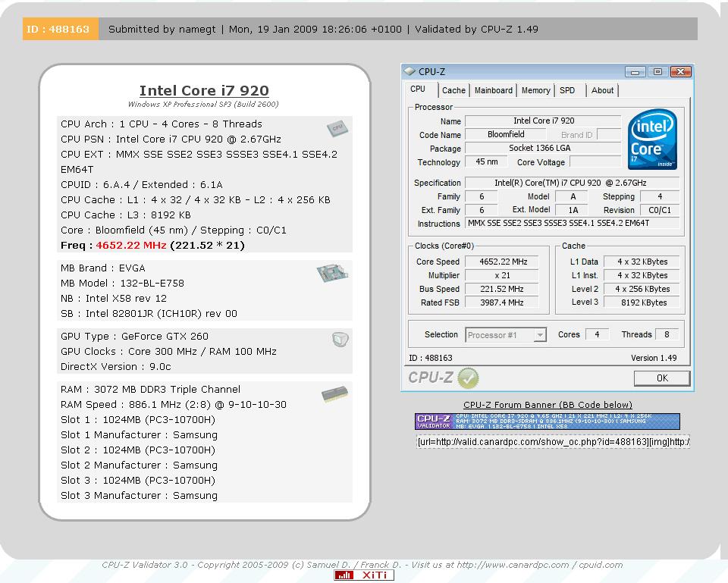This screenshot has width=728, height=583.
Task: Click the CPU Cache : L3 : 8192 KB line
Action: tap(125, 215)
